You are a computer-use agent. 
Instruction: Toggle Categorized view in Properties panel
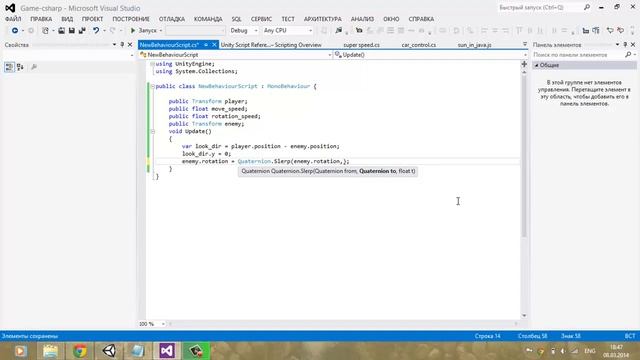coord(9,67)
